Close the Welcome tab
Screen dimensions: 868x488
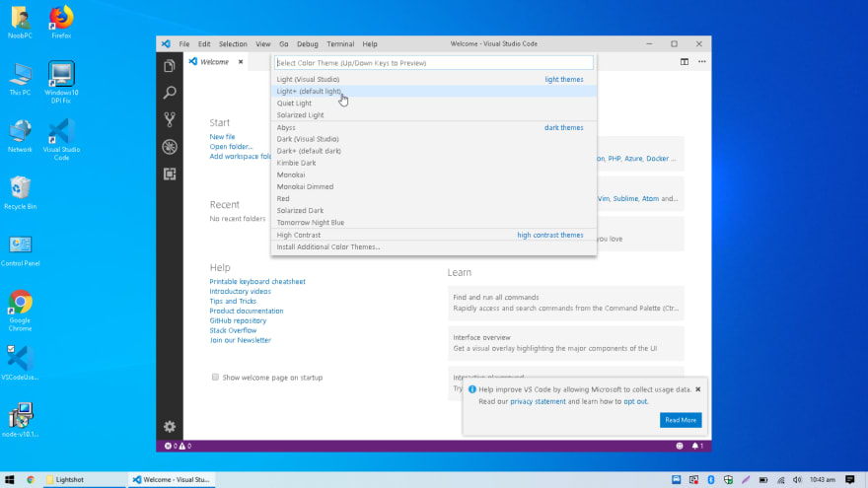pyautogui.click(x=241, y=62)
